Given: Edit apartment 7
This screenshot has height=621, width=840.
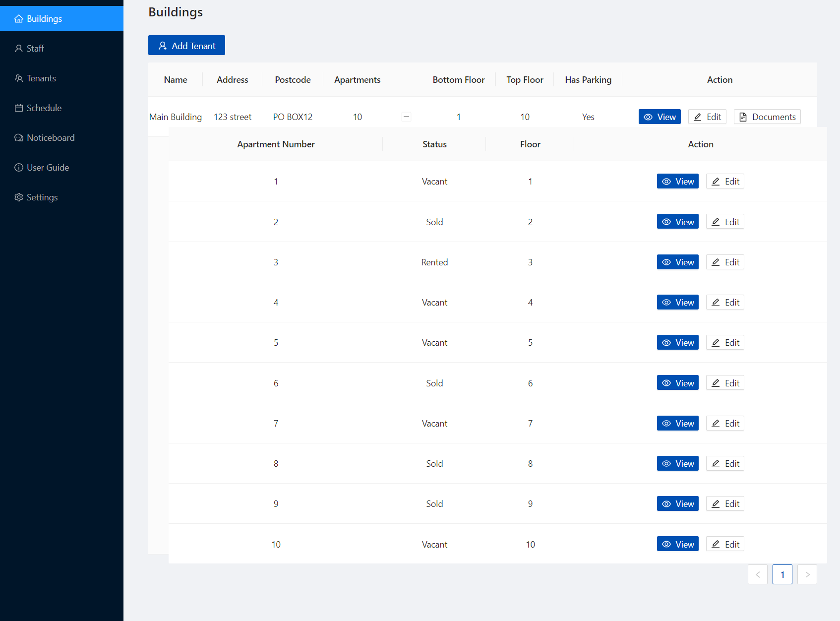Looking at the screenshot, I should (725, 423).
